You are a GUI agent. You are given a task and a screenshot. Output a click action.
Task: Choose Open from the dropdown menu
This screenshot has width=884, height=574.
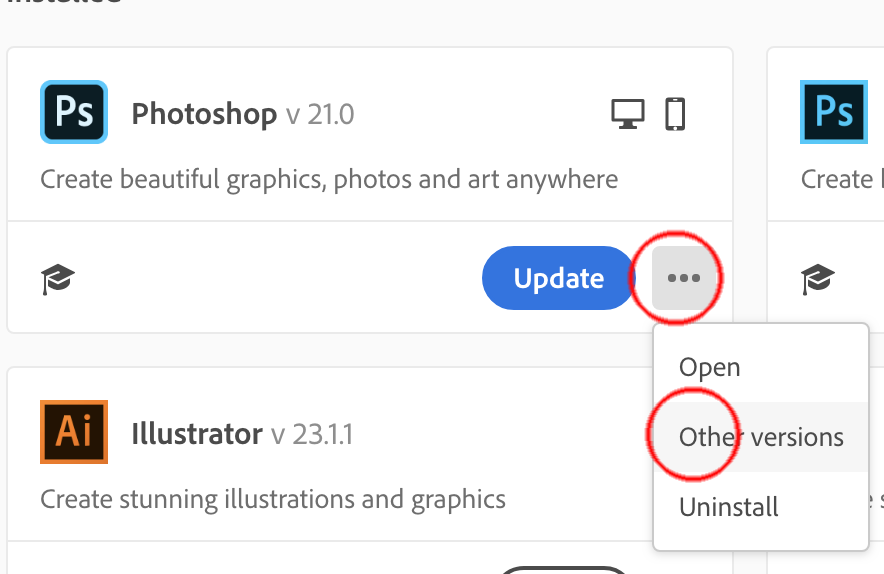tap(709, 367)
